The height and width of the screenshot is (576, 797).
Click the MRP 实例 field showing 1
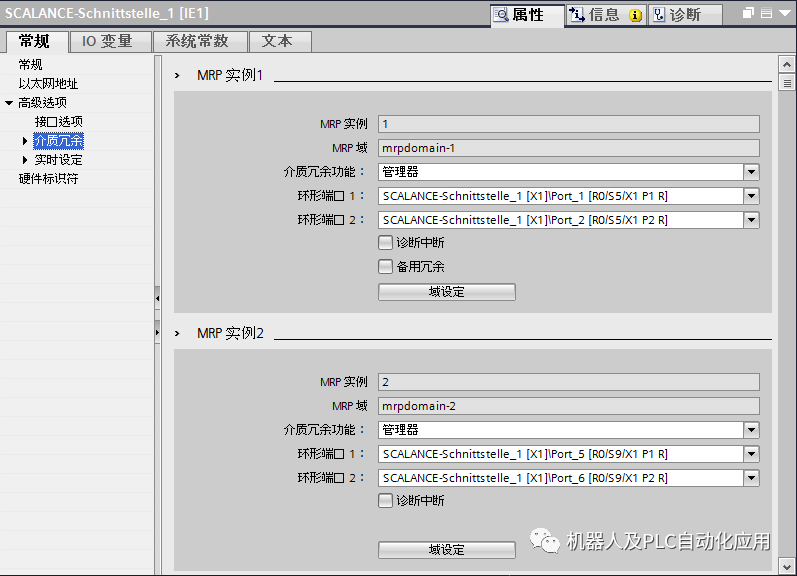pyautogui.click(x=569, y=124)
